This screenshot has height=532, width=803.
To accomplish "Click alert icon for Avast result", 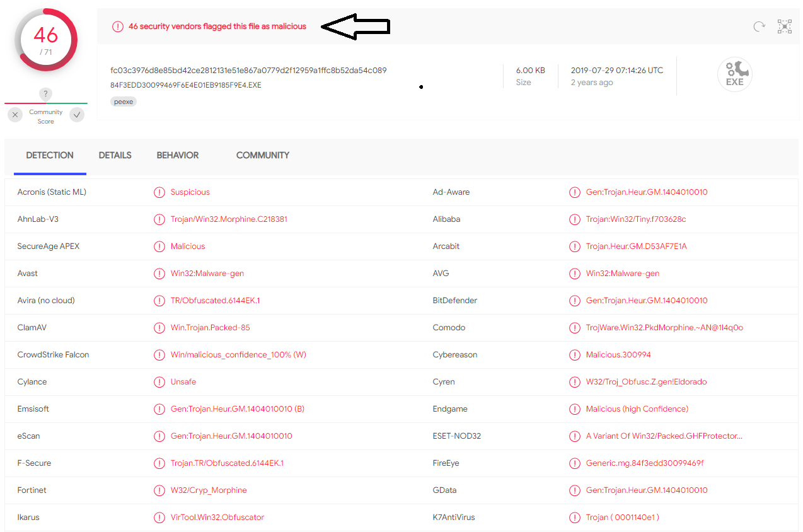I will point(159,274).
